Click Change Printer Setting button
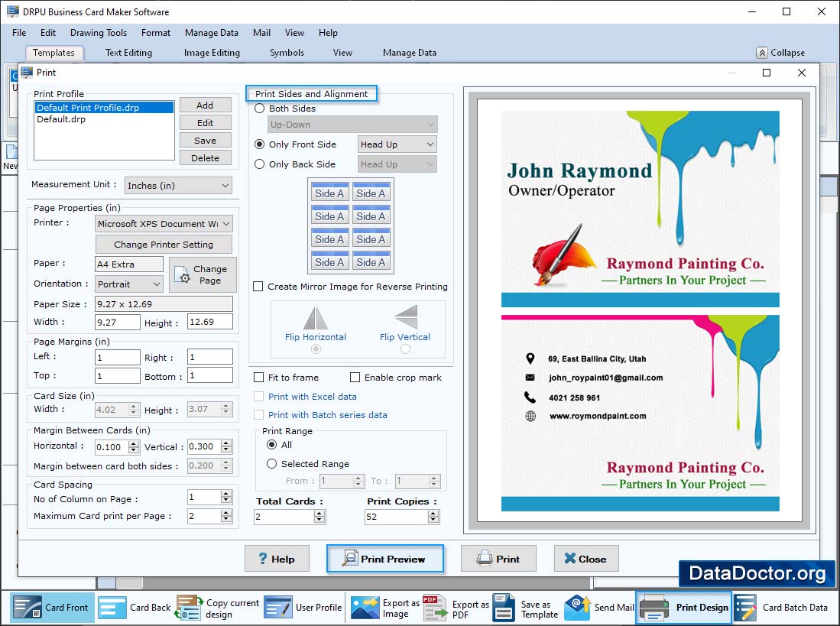This screenshot has height=626, width=840. click(x=164, y=244)
